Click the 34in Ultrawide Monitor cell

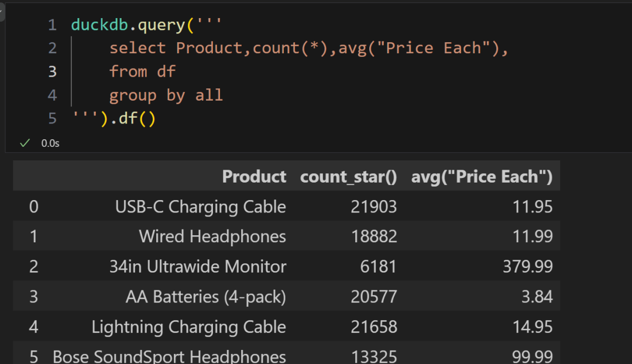click(198, 267)
